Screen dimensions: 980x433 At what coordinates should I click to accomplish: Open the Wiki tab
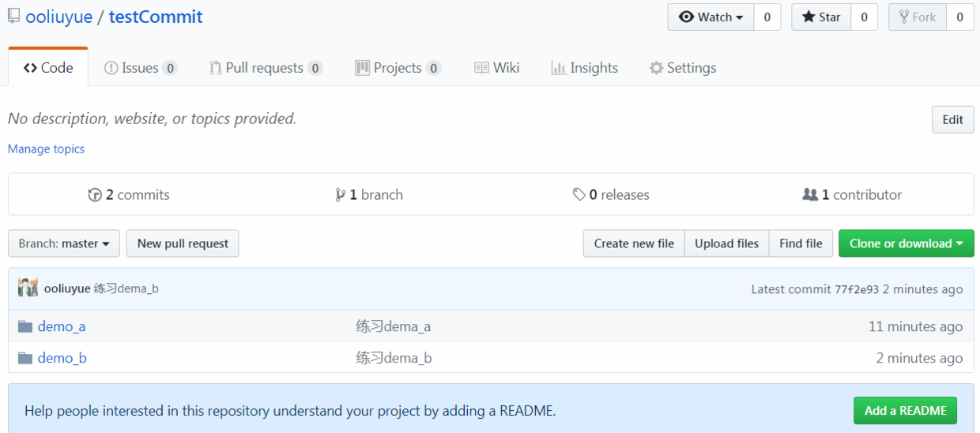click(x=496, y=68)
